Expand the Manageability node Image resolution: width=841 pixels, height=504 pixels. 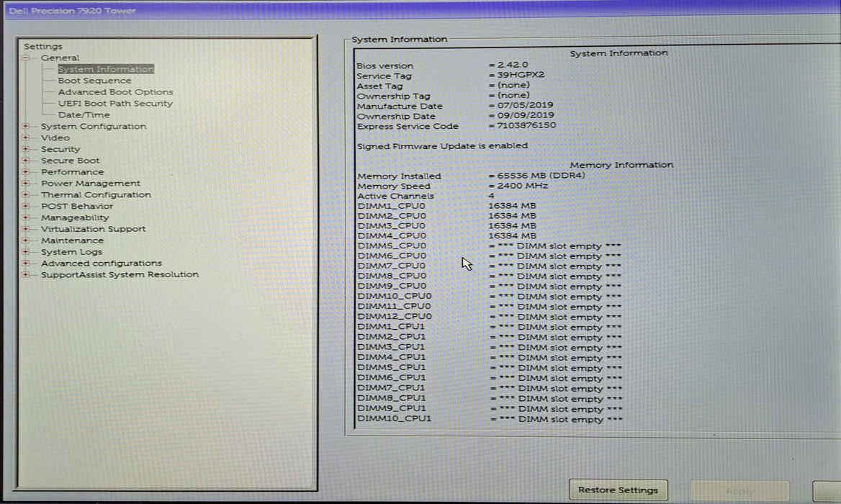click(25, 217)
